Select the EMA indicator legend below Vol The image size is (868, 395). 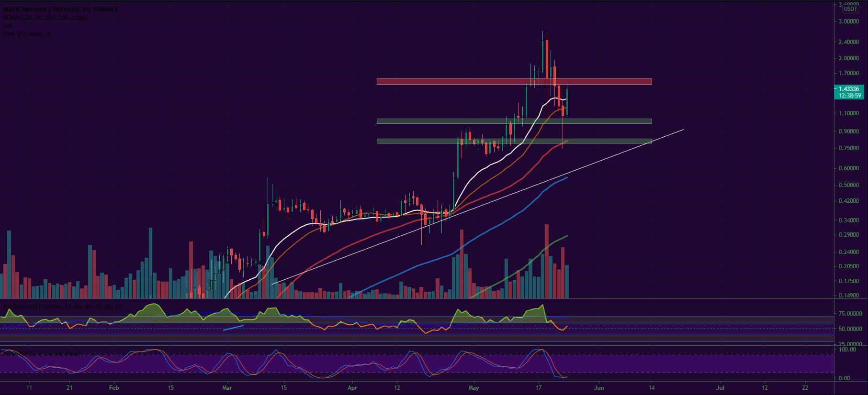pyautogui.click(x=27, y=34)
